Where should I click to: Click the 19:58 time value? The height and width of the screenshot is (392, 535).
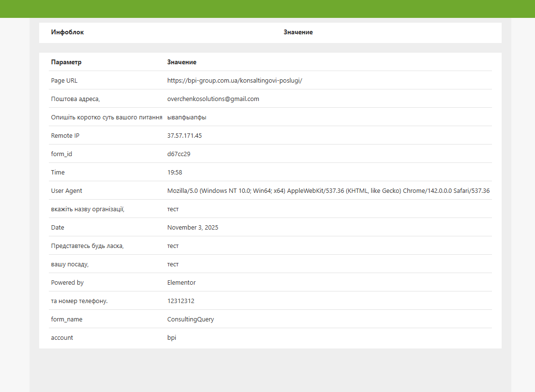(174, 173)
